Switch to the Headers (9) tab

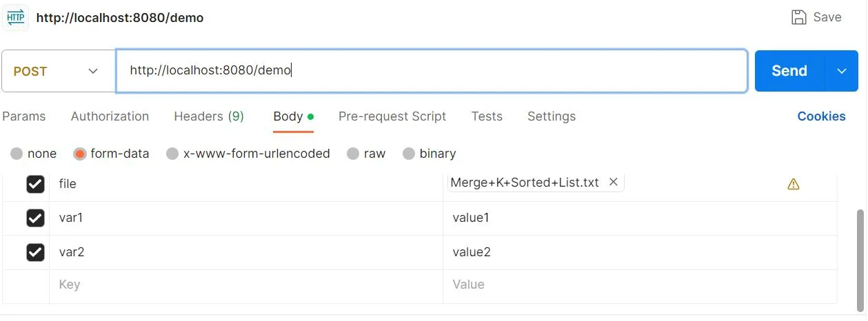tap(209, 116)
